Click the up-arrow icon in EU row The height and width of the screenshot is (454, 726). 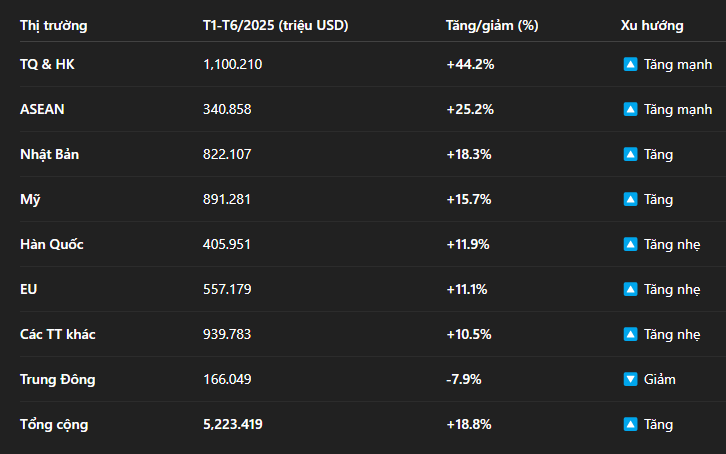click(x=630, y=289)
